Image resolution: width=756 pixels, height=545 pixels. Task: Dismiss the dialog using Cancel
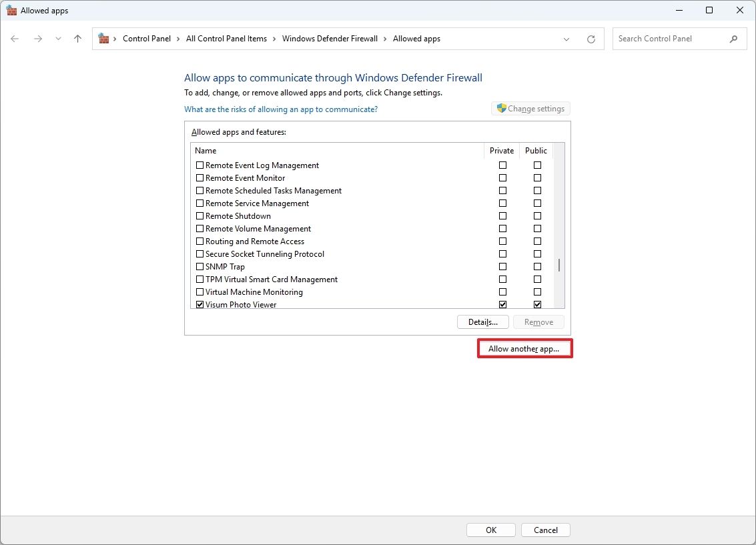545,530
